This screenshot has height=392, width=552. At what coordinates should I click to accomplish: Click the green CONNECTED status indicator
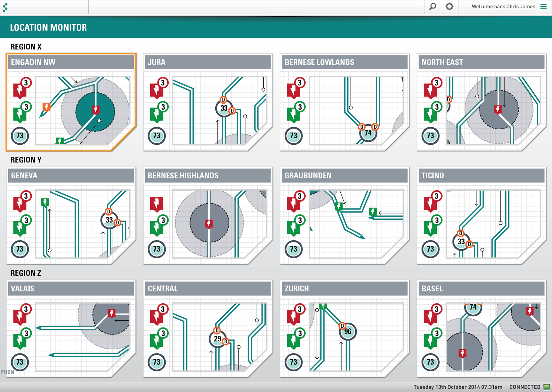(x=547, y=387)
